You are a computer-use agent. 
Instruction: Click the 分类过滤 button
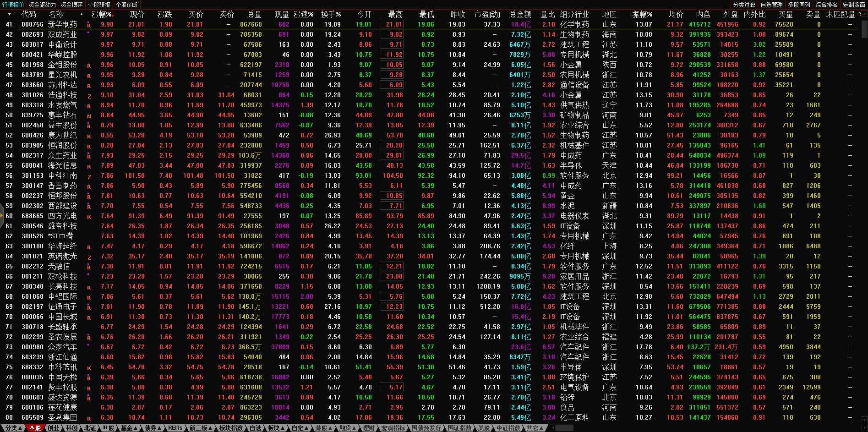coord(744,5)
